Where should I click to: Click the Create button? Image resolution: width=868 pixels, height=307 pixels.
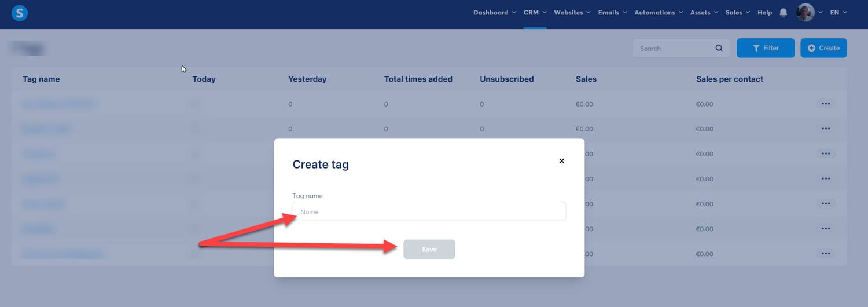pos(823,48)
